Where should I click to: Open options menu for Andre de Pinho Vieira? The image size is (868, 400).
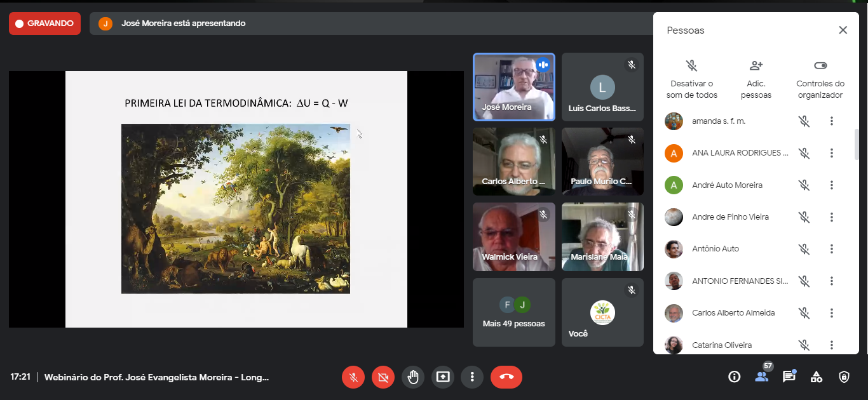[x=832, y=217]
